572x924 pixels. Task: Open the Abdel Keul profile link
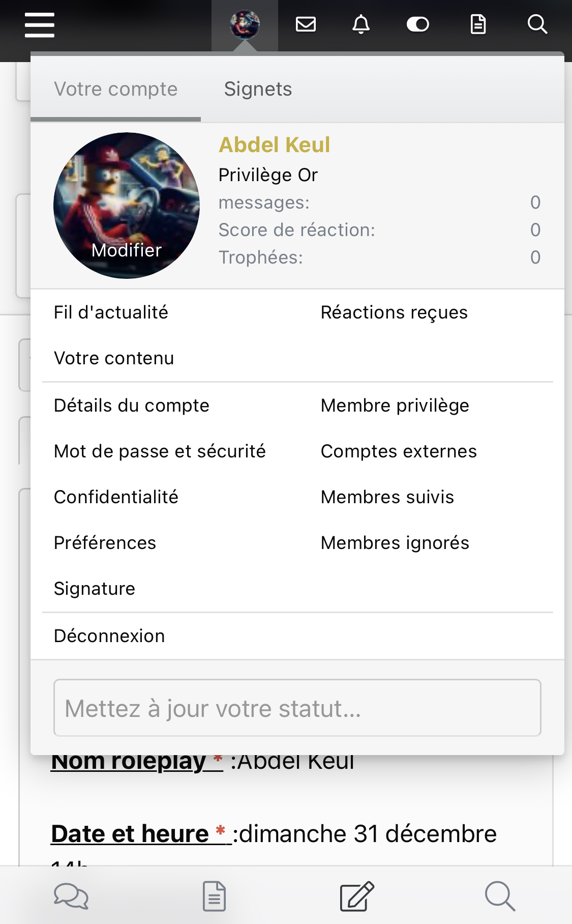pos(275,145)
